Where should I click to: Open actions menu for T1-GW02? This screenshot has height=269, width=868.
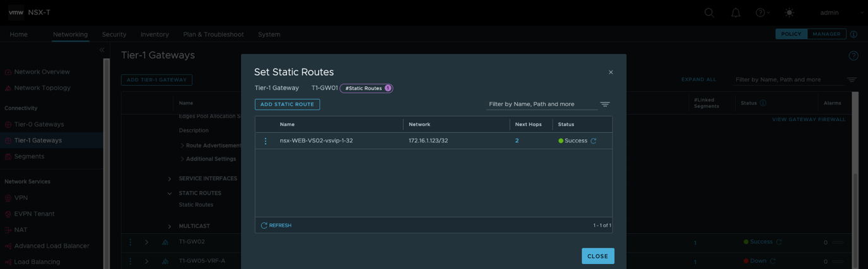point(131,242)
